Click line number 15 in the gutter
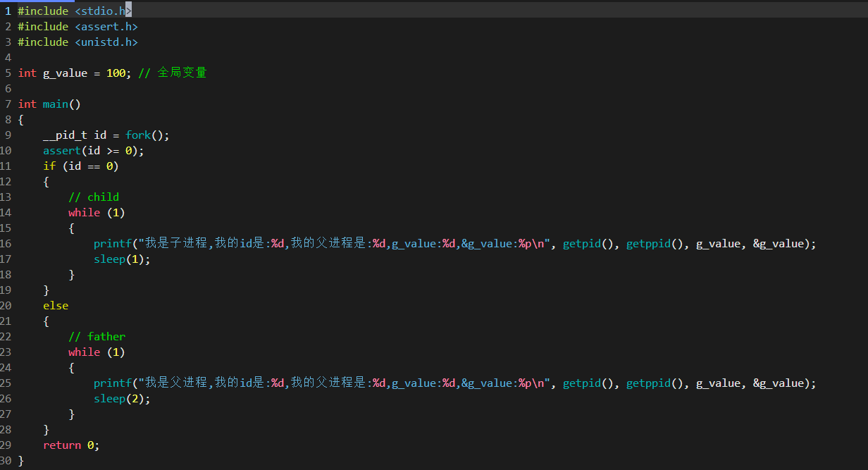Viewport: 868px width, 470px height. click(6, 228)
